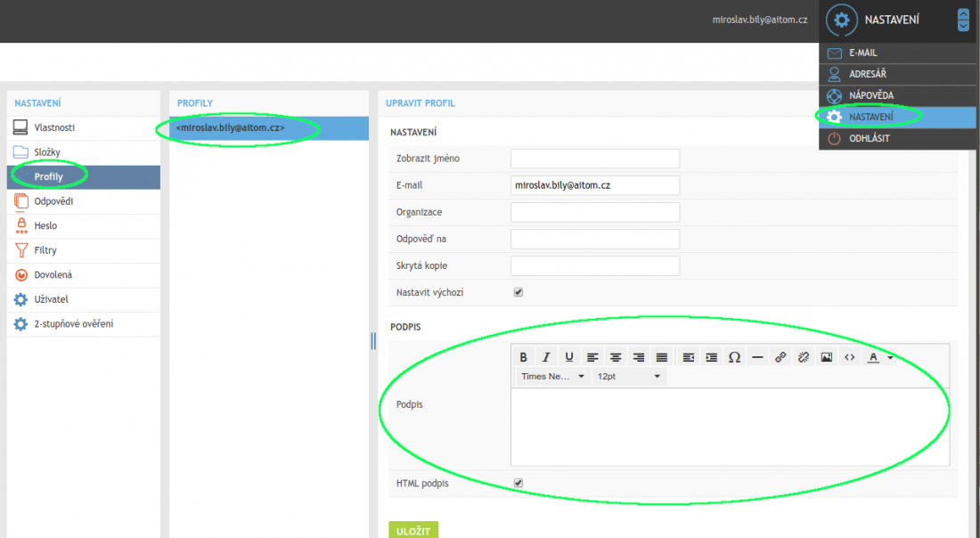Insert a horizontal line in signature
Viewport: 980px width, 538px height.
point(757,357)
